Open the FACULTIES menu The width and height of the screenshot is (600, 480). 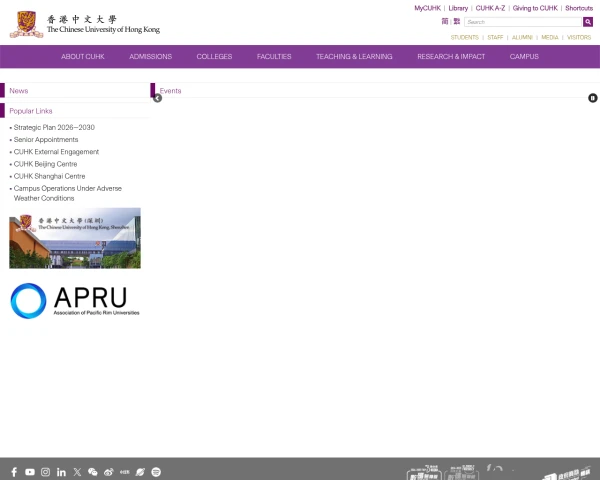pos(274,57)
